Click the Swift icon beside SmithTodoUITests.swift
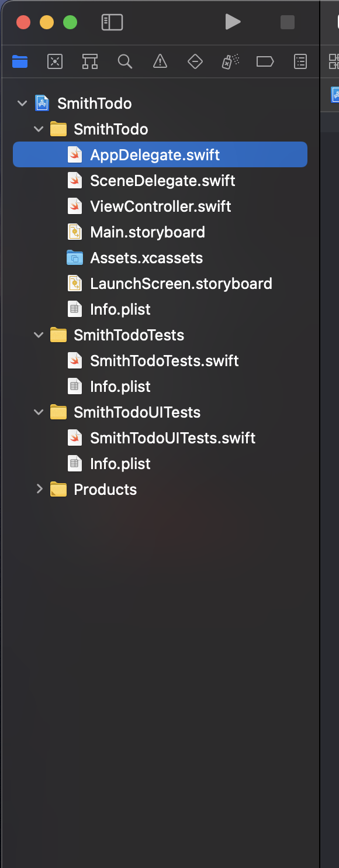This screenshot has height=868, width=339. point(75,438)
